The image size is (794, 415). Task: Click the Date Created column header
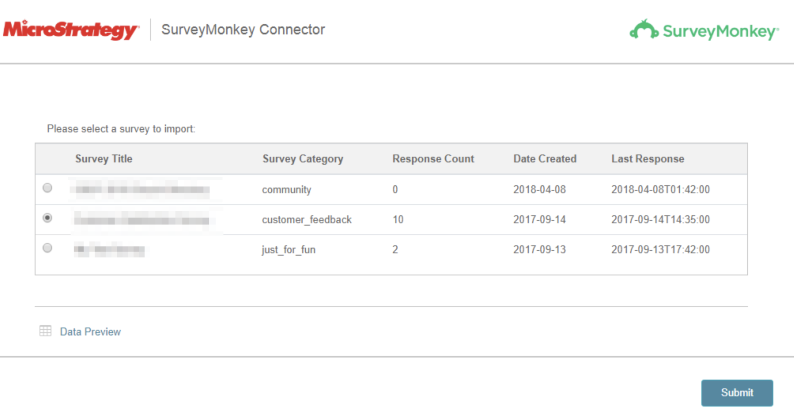coord(545,159)
